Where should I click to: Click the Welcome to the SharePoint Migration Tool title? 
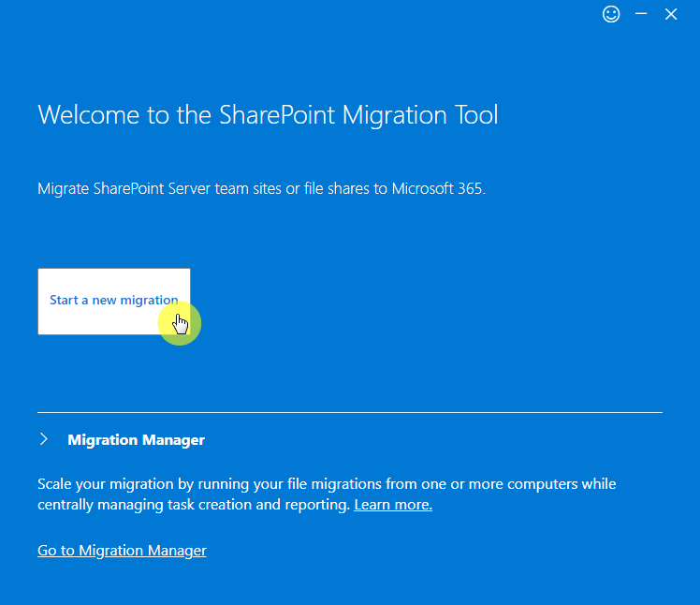[x=268, y=115]
